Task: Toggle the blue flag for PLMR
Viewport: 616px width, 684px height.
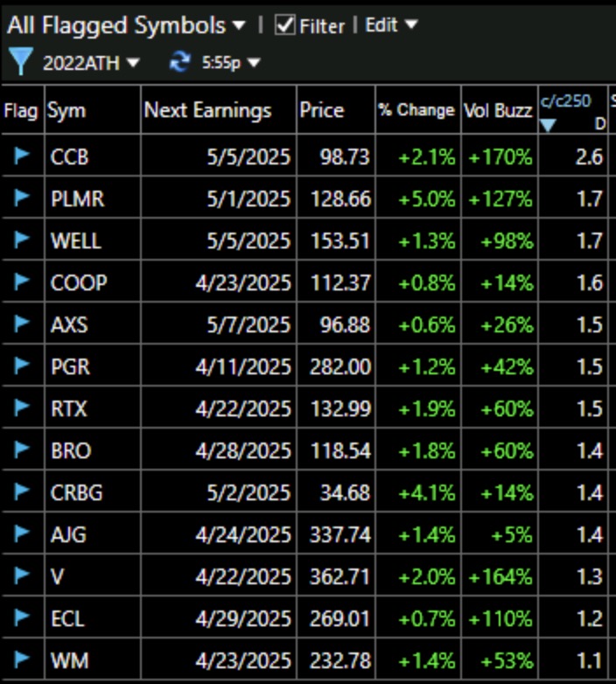Action: pyautogui.click(x=22, y=198)
